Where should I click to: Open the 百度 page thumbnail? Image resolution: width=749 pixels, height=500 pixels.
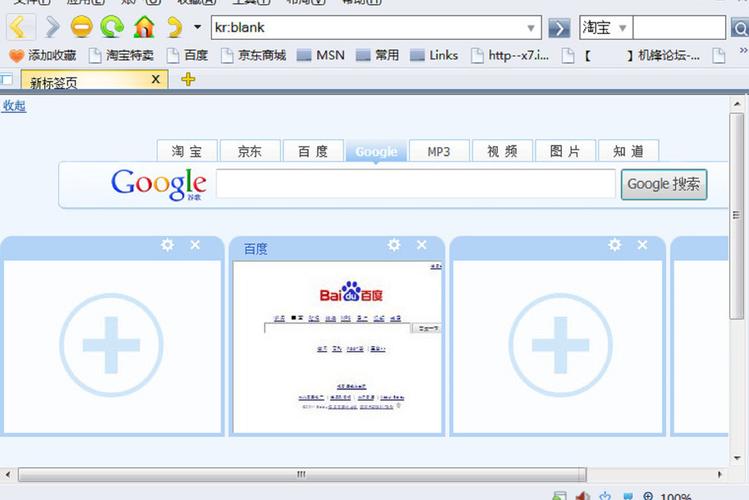[x=337, y=347]
